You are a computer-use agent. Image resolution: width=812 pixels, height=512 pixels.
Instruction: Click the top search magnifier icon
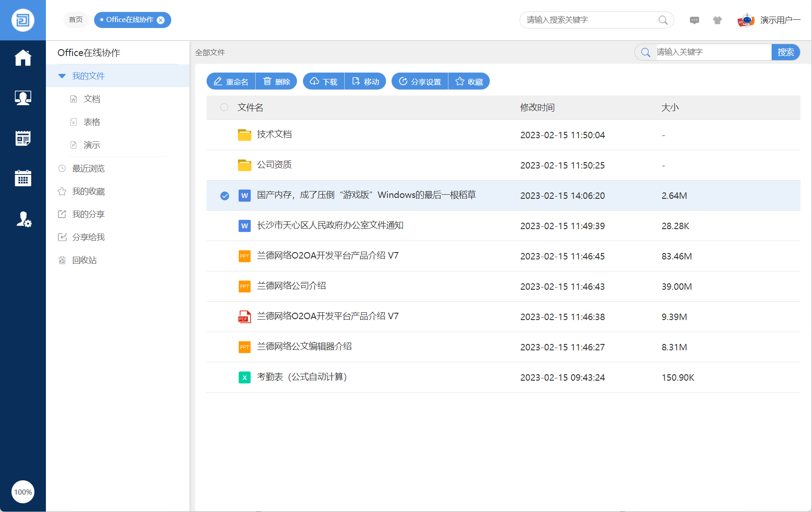pos(663,20)
